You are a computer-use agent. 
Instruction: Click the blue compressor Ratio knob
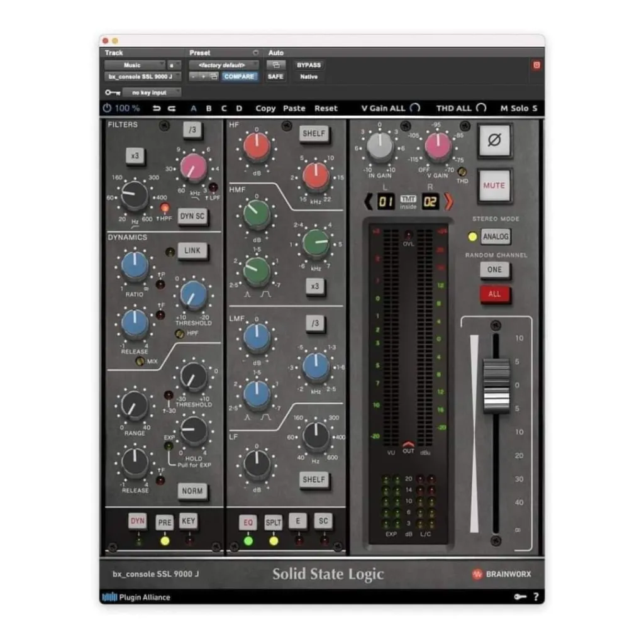pos(135,265)
